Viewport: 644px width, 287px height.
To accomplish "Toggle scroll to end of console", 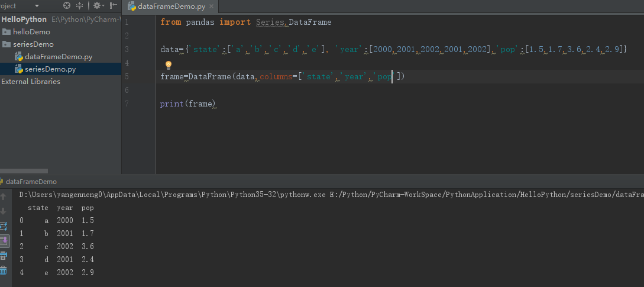I will pyautogui.click(x=4, y=241).
